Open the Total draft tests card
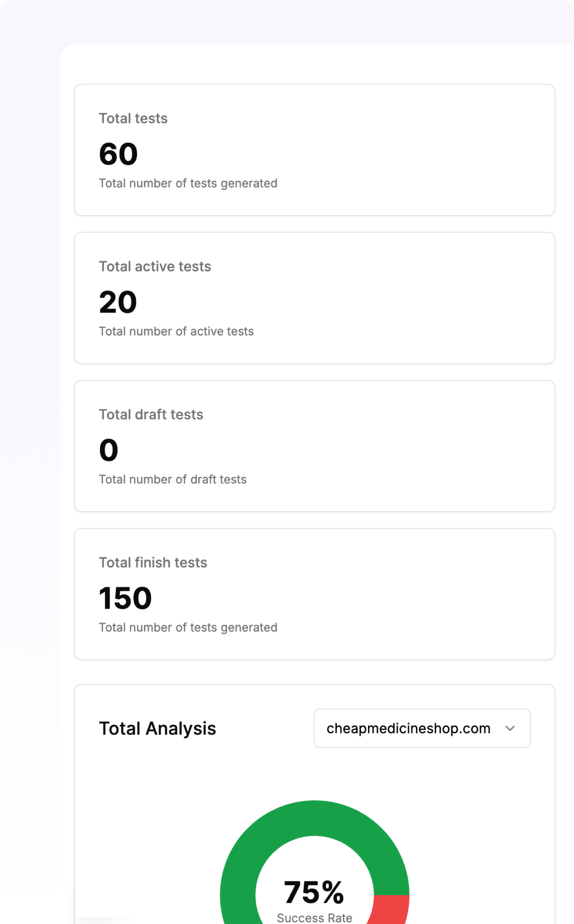Screen dimensions: 574x924 315,446
